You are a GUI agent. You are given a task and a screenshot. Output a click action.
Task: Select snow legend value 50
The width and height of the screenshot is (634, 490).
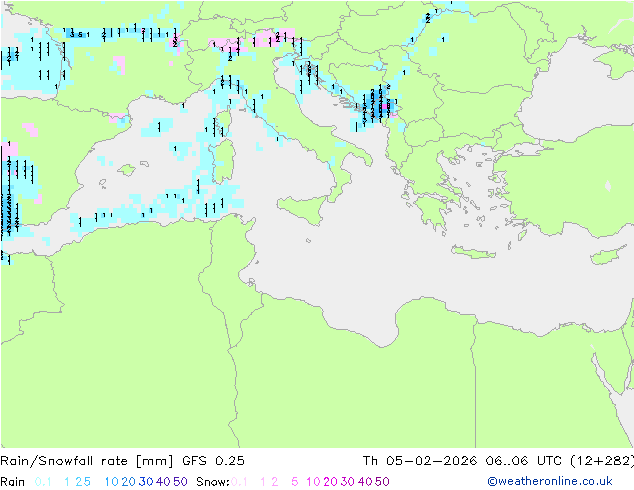[382, 482]
